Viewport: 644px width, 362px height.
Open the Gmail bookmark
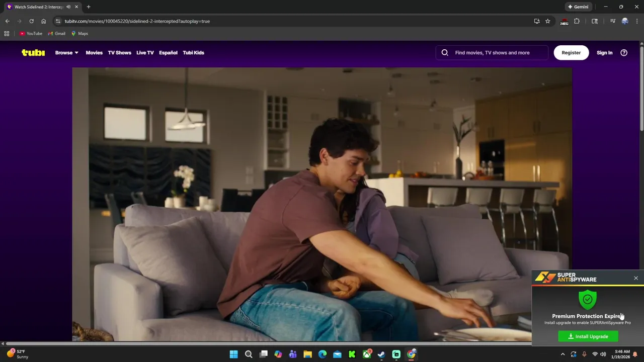56,34
